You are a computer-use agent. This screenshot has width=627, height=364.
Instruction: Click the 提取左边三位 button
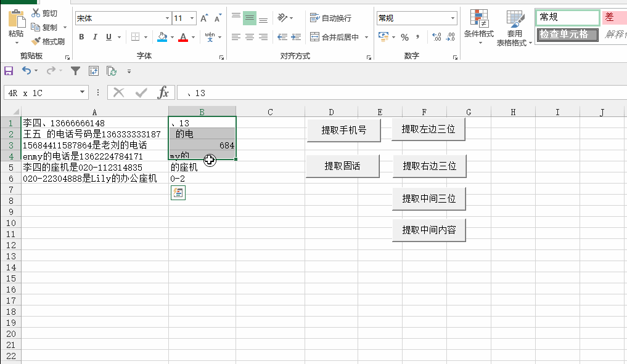pos(428,129)
